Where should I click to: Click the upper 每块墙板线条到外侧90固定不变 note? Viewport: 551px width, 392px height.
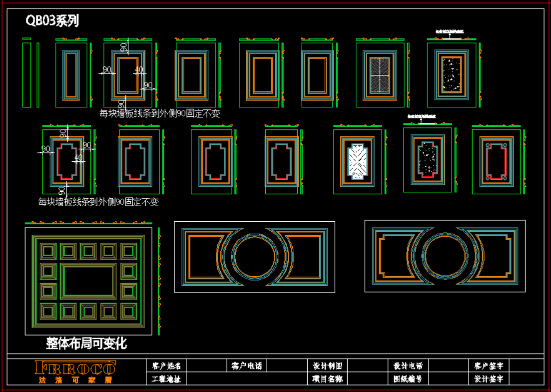coord(159,113)
